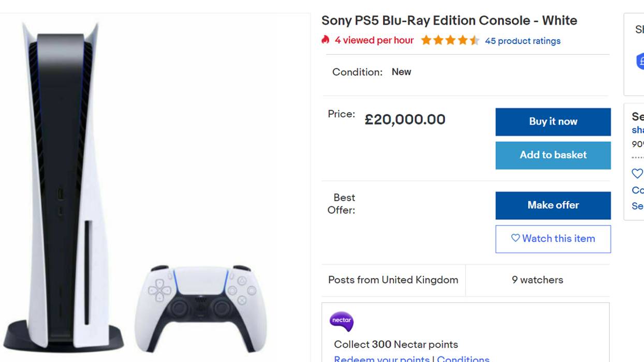Click the seller name link at right
This screenshot has width=644, height=362.
coord(638,130)
